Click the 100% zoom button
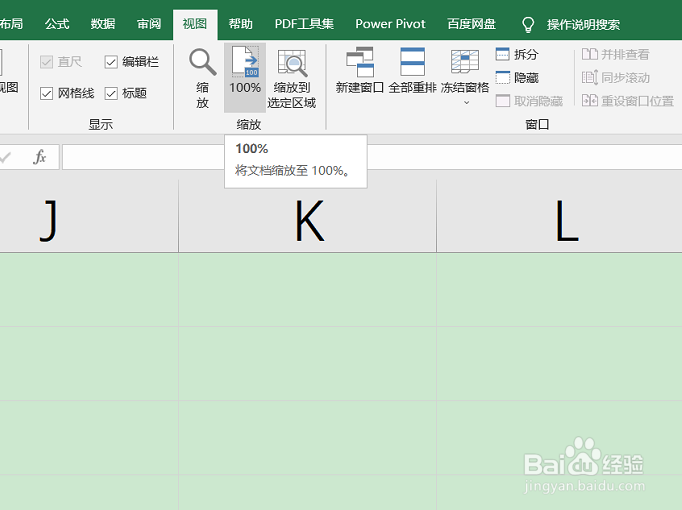This screenshot has width=682, height=510. tap(245, 78)
